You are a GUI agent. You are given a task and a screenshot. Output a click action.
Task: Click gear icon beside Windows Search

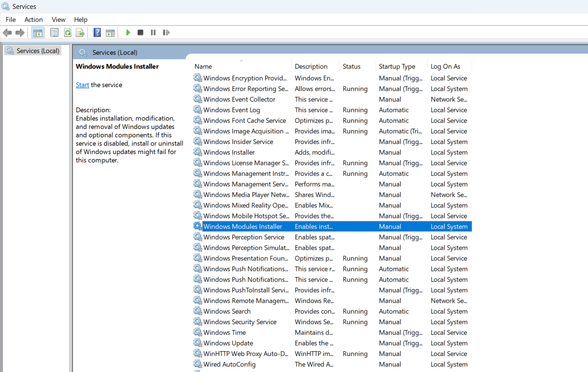pyautogui.click(x=197, y=311)
